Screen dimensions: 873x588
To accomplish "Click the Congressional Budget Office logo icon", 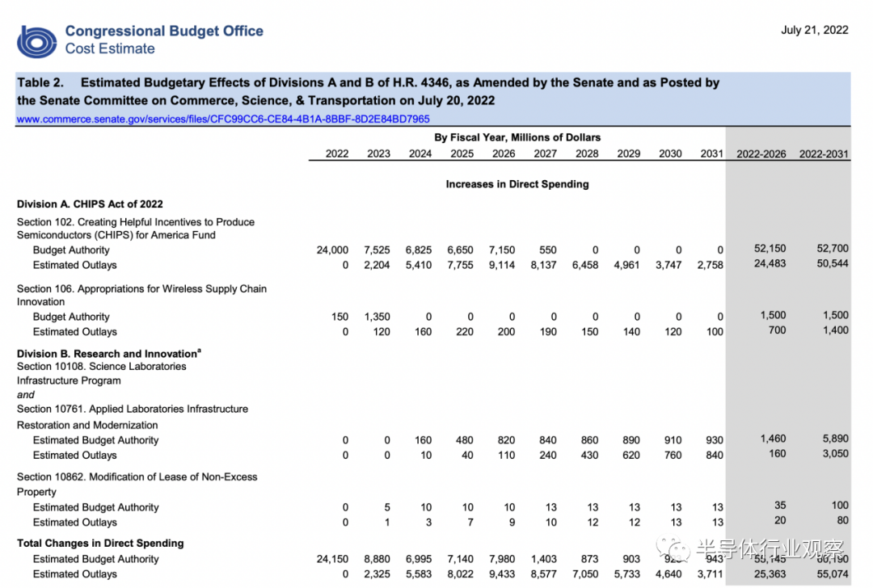I will tap(36, 42).
